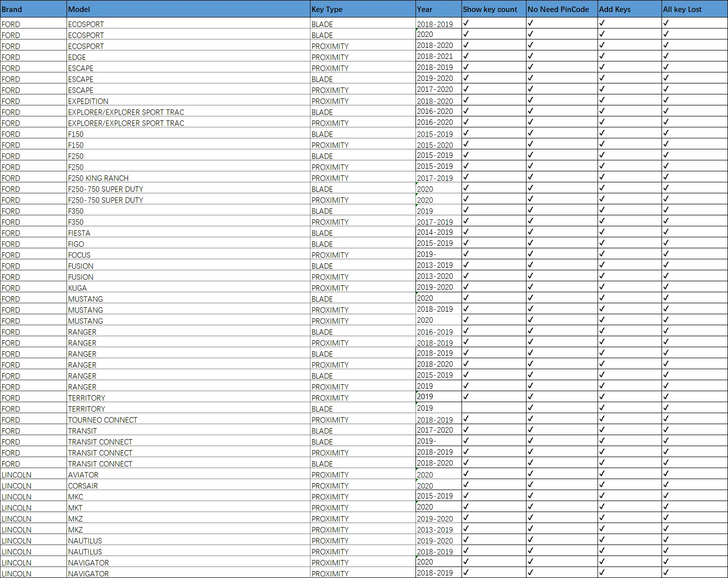Select the PROXIMITY key type in EDGE row

tap(362, 57)
